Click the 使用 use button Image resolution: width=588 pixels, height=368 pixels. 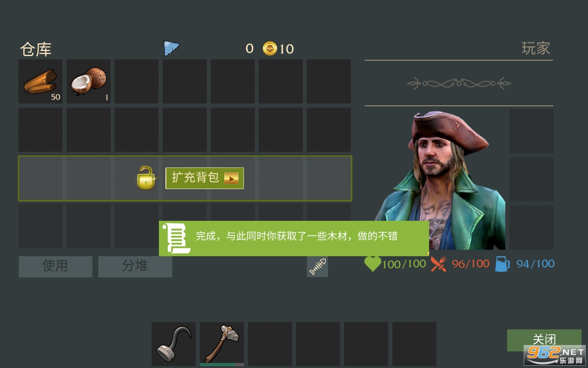click(56, 267)
